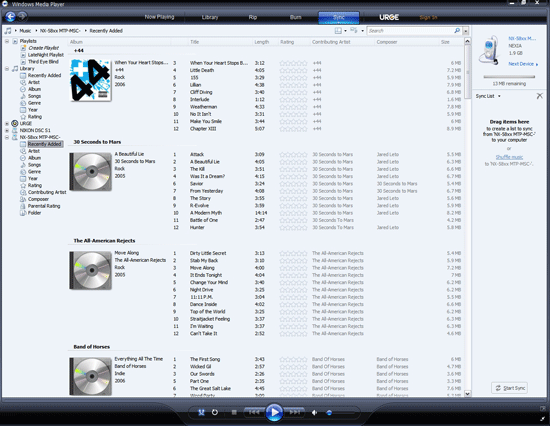This screenshot has width=550, height=426.
Task: Skip to the previous track
Action: click(254, 412)
